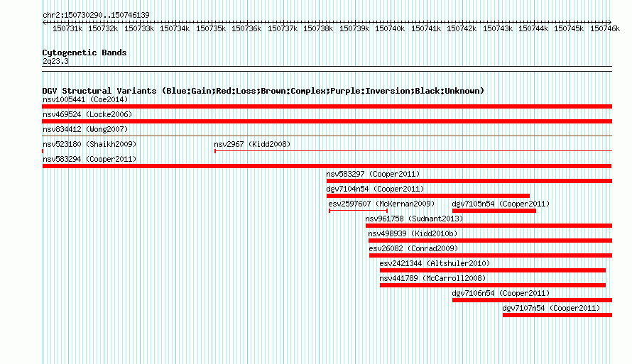Click the 150738k ruler tick label

pyautogui.click(x=318, y=28)
